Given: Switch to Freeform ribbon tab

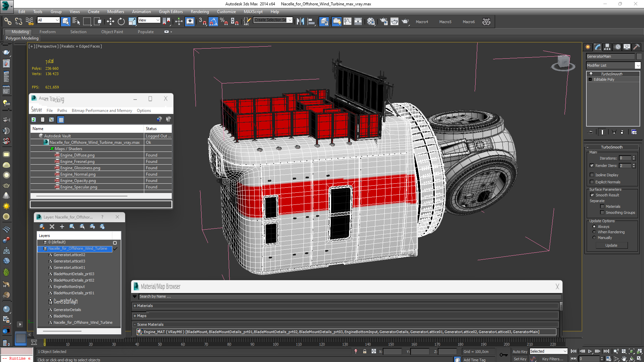Looking at the screenshot, I should (47, 32).
